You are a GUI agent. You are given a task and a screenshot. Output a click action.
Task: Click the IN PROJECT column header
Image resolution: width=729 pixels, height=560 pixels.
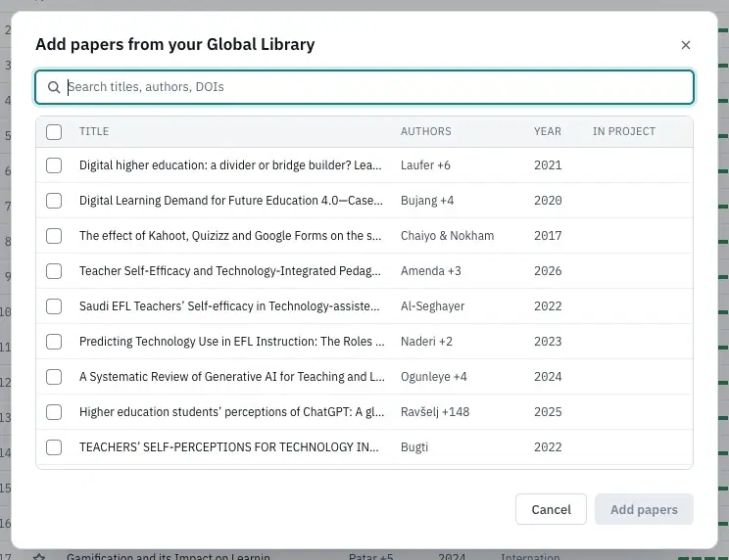(x=624, y=131)
